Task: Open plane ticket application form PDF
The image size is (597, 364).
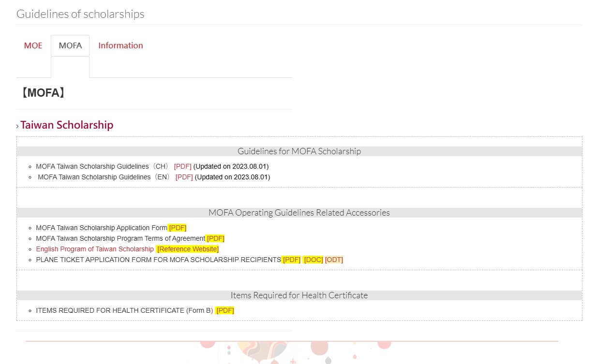Action: tap(291, 260)
